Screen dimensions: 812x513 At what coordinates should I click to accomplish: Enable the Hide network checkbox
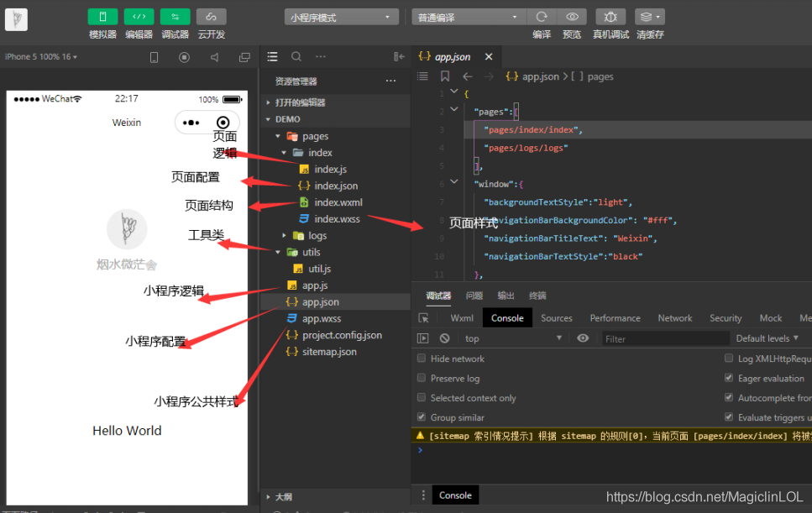coord(421,359)
